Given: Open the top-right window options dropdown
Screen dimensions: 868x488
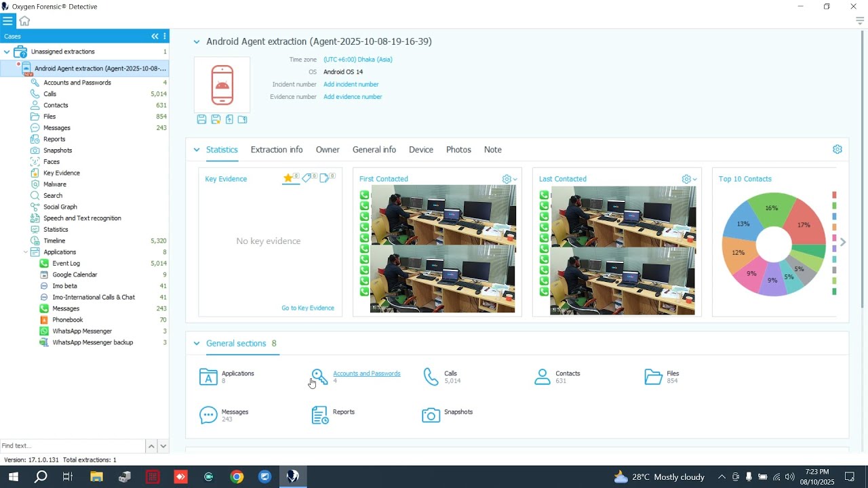Looking at the screenshot, I should 860,21.
